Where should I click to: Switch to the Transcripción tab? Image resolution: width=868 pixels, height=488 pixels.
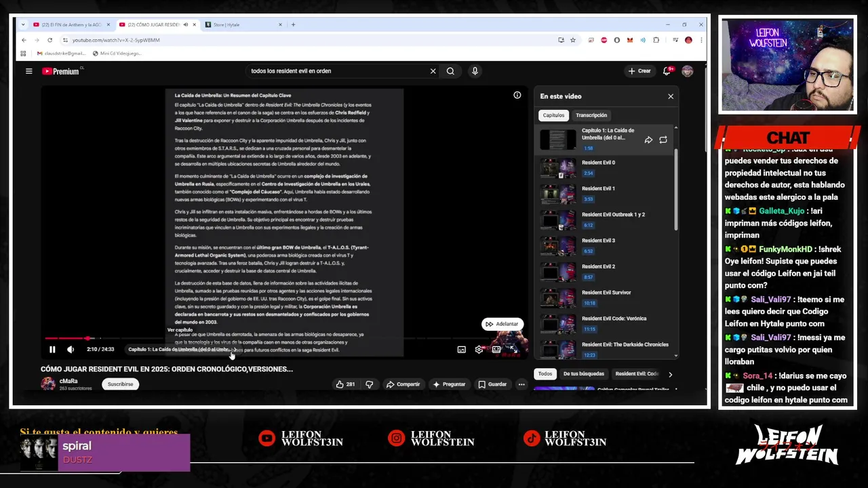pos(591,115)
